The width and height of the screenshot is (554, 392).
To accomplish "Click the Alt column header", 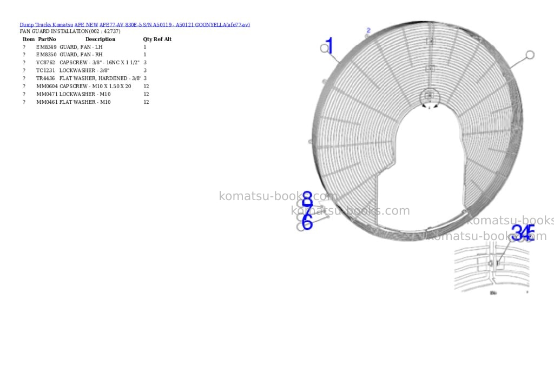I will click(168, 39).
